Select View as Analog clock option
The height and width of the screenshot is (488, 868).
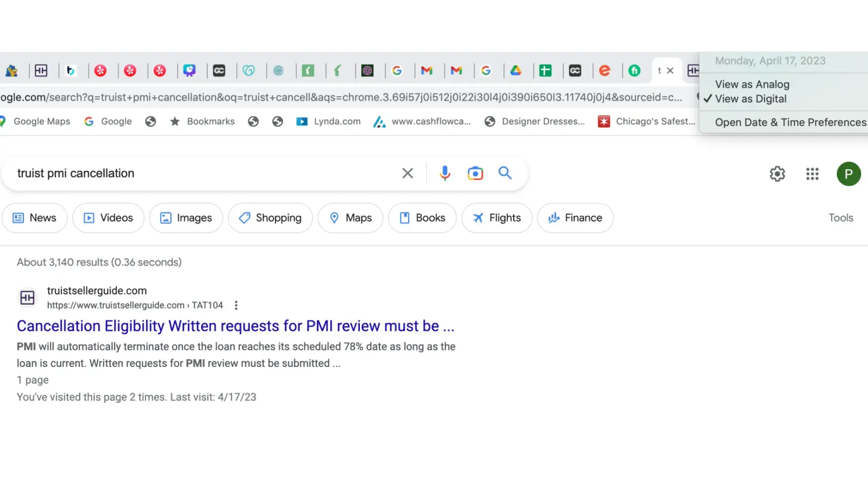[x=752, y=84]
